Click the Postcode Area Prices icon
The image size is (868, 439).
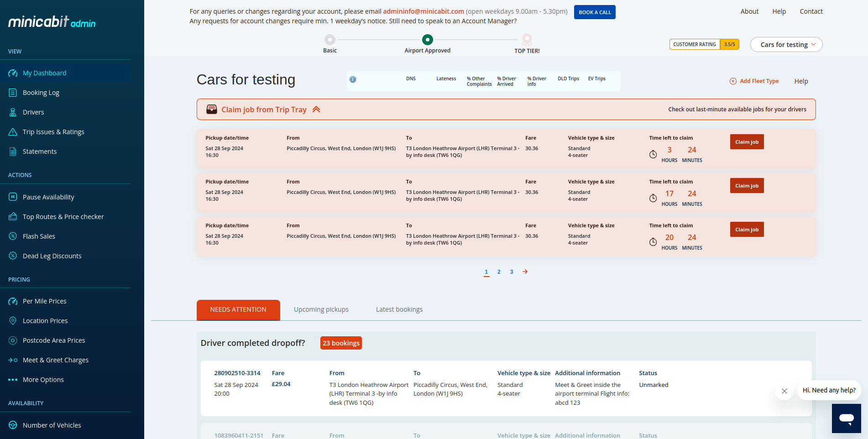click(x=13, y=340)
